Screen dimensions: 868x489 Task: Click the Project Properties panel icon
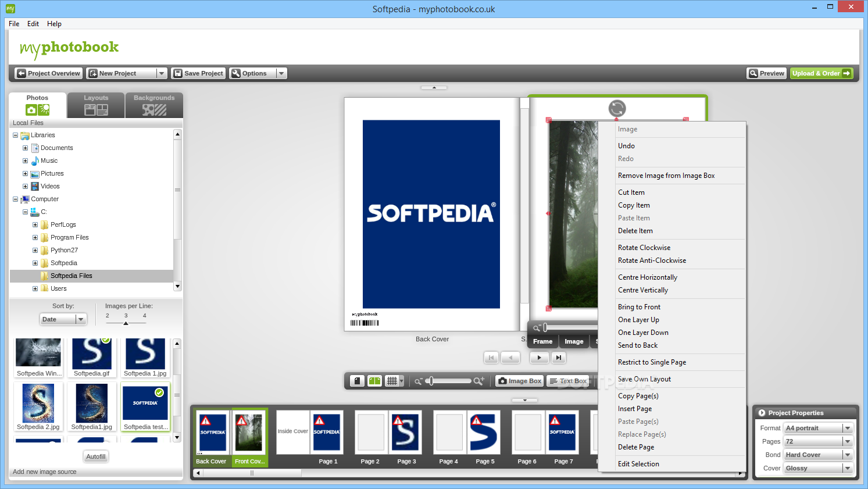[762, 413]
